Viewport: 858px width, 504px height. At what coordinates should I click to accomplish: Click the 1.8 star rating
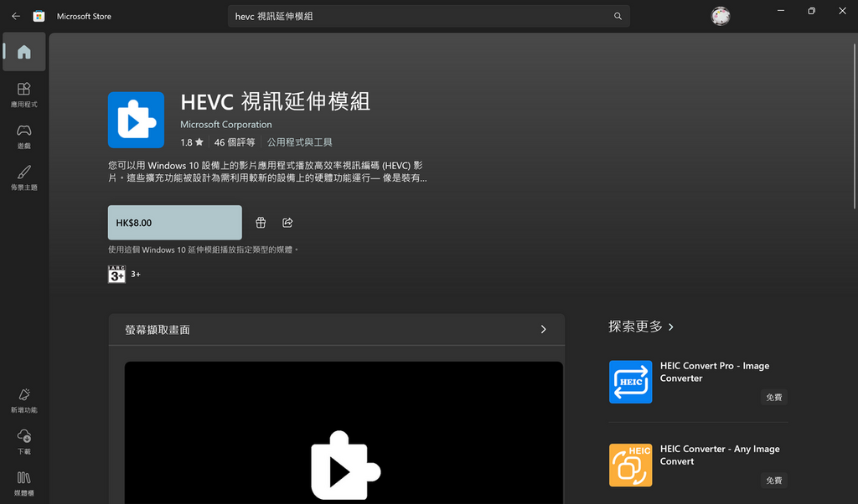192,142
